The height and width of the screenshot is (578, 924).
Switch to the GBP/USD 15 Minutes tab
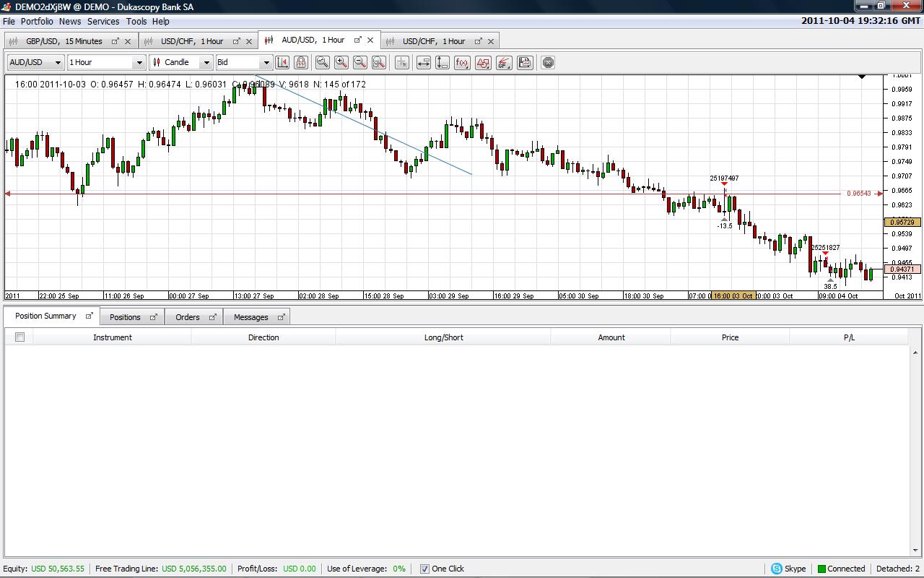tap(64, 41)
